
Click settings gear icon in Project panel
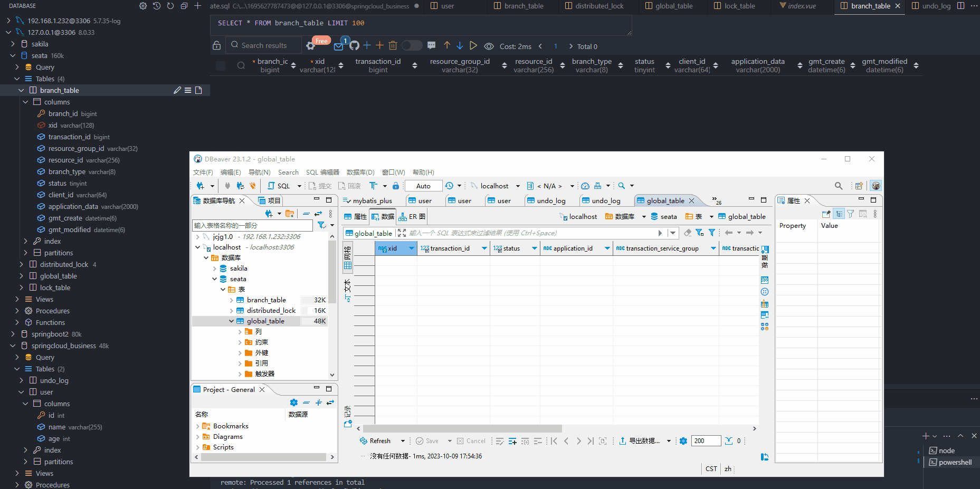coord(294,402)
